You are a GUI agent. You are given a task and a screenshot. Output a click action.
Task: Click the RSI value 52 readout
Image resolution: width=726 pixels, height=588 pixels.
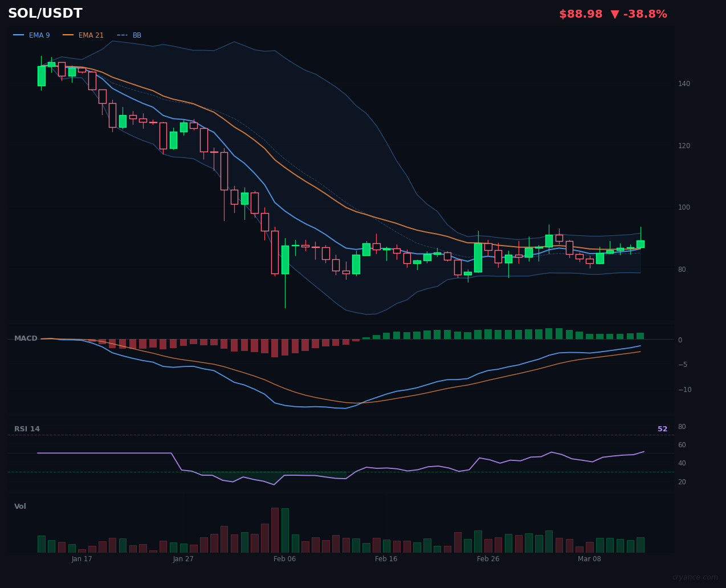coord(662,428)
